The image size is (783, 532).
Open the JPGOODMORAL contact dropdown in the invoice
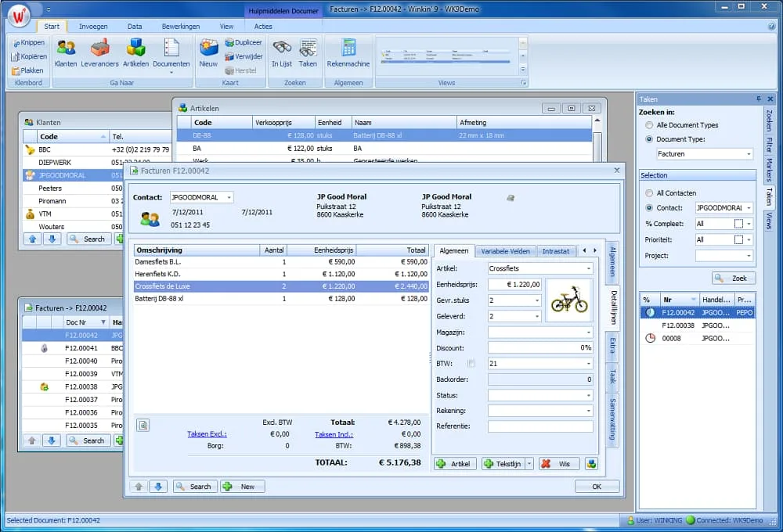(x=229, y=197)
